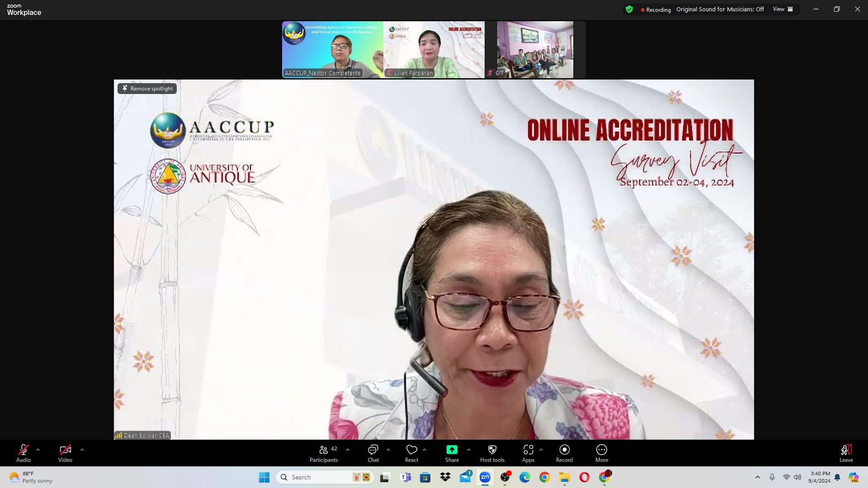The height and width of the screenshot is (488, 868).
Task: Unmute the microphone with the Audio button
Action: click(x=24, y=453)
